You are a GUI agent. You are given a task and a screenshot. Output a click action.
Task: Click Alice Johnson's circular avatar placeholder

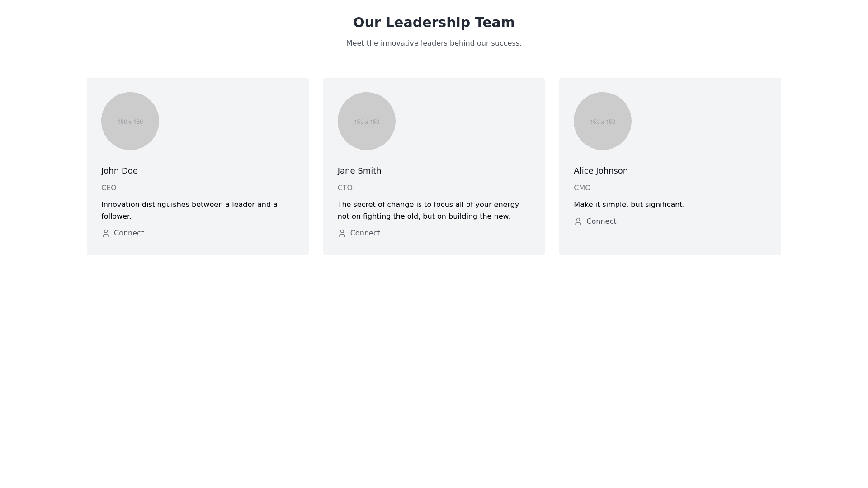pos(603,121)
